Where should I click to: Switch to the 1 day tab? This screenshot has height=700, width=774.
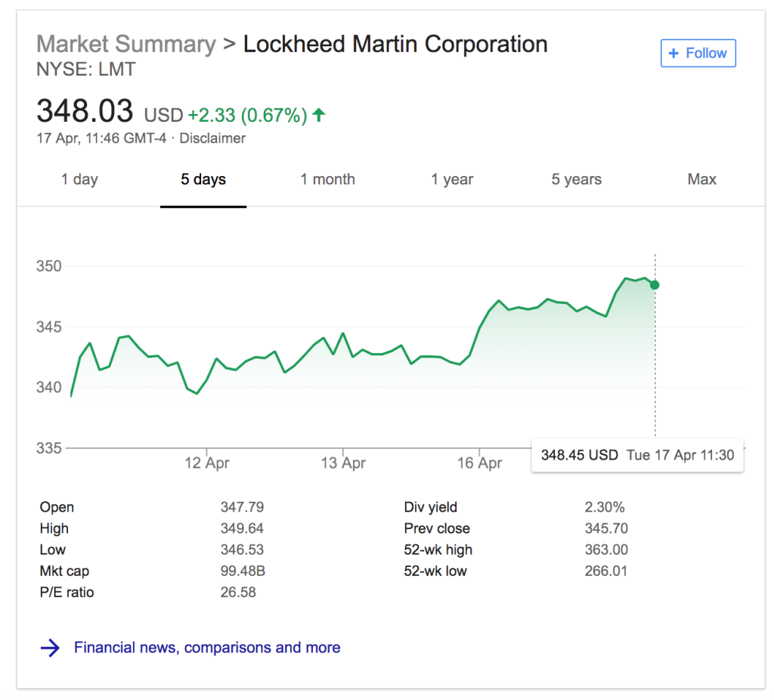pyautogui.click(x=79, y=180)
